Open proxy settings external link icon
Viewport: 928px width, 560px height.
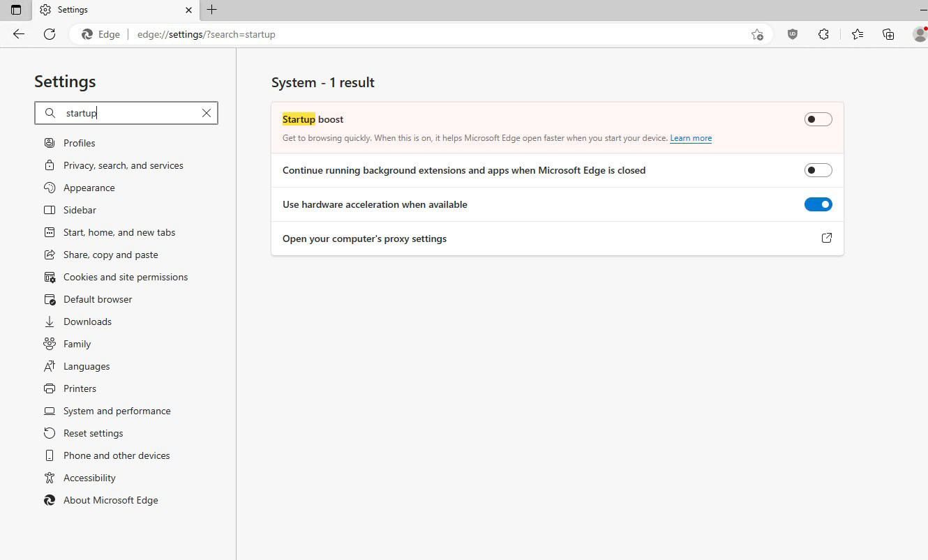(x=827, y=238)
